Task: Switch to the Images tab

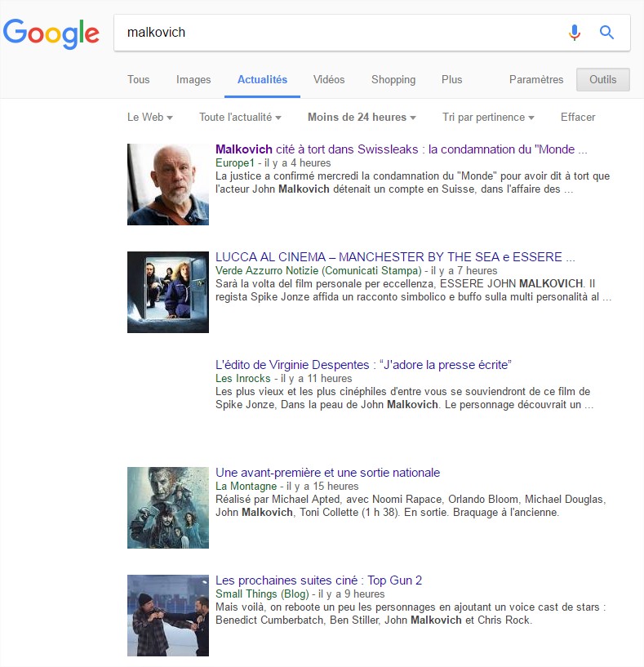Action: pos(193,79)
